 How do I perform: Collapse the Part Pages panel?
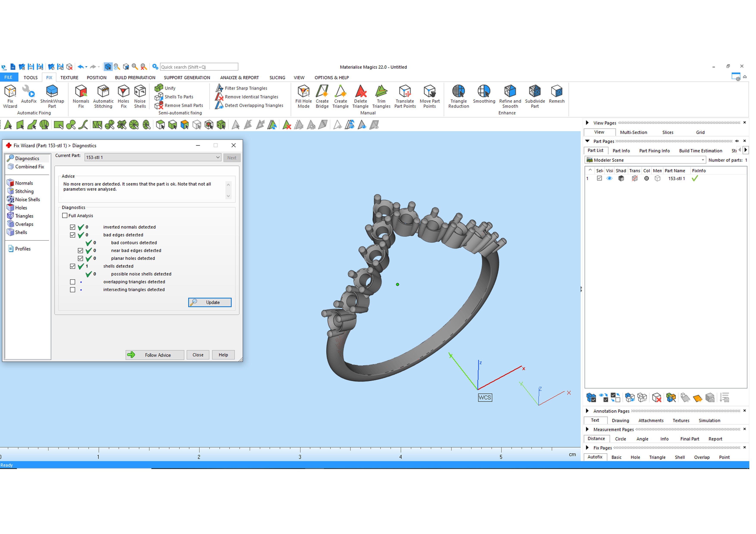(587, 141)
